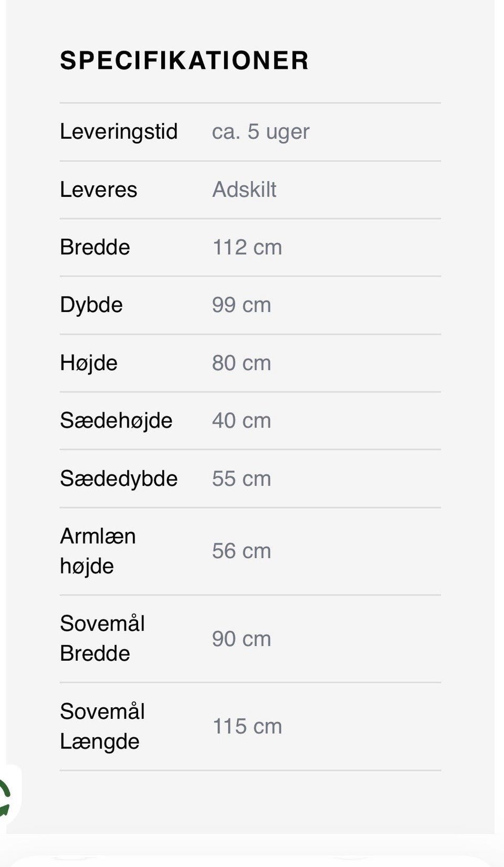
Task: Click the 80 cm height value
Action: (241, 363)
